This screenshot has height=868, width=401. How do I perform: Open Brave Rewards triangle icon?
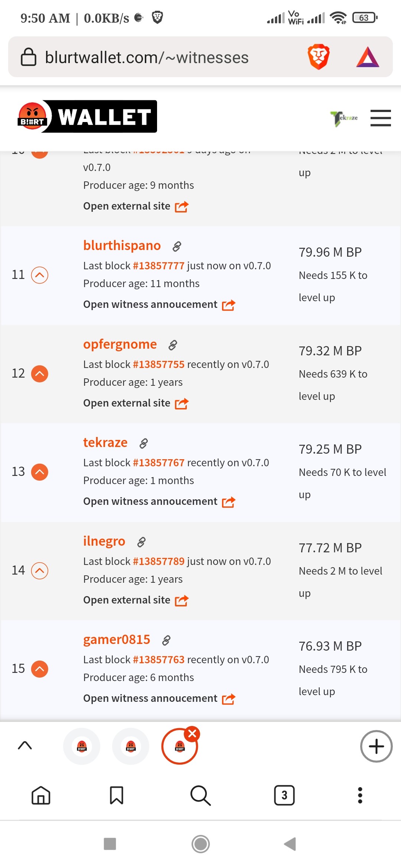click(368, 57)
